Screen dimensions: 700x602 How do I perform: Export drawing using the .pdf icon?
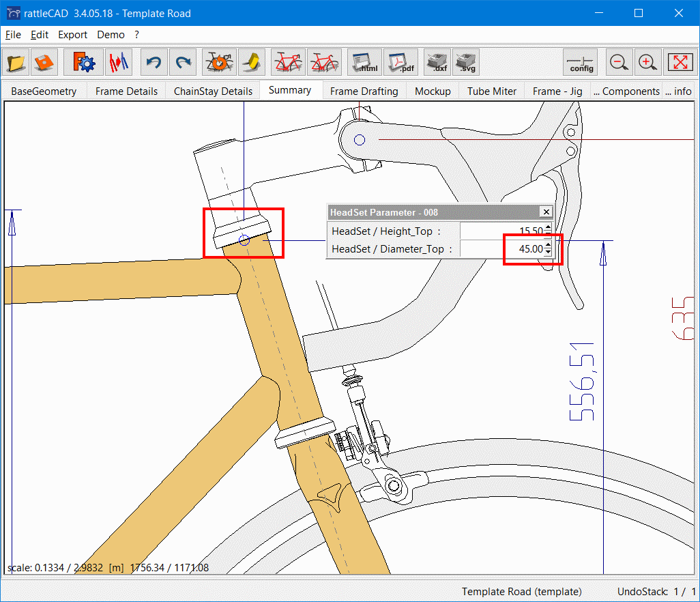400,63
